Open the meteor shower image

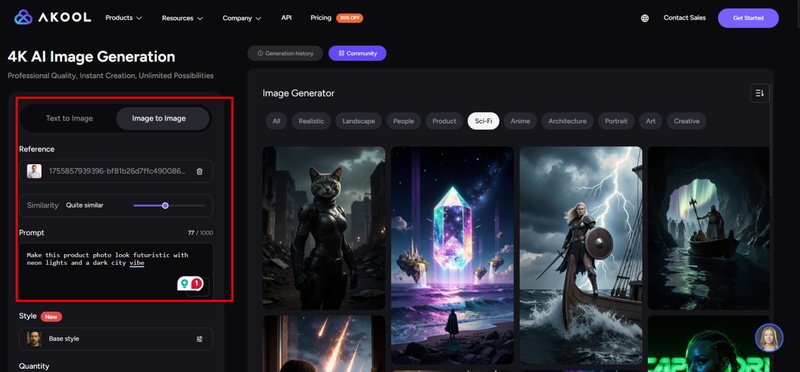(x=324, y=343)
